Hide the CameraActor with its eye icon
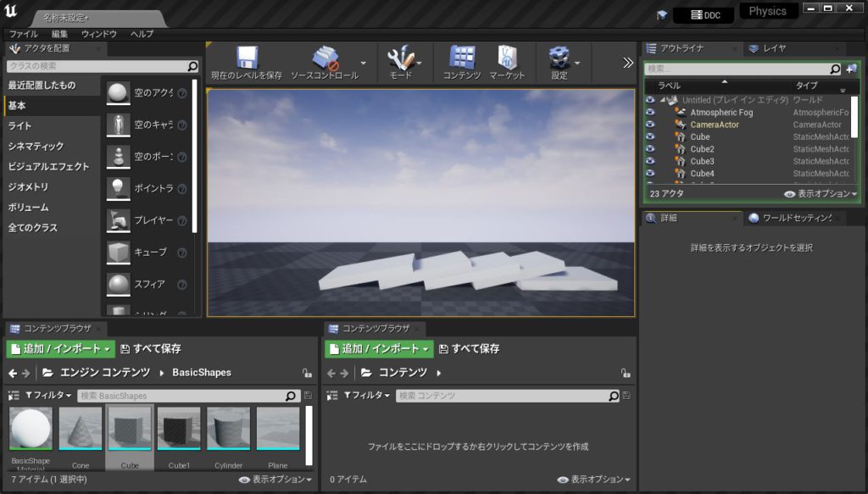 point(650,125)
